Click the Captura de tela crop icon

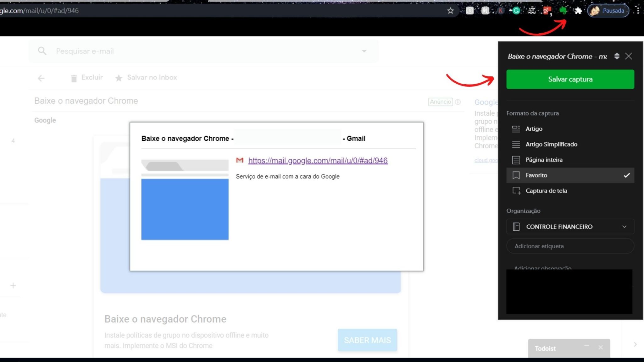[516, 191]
